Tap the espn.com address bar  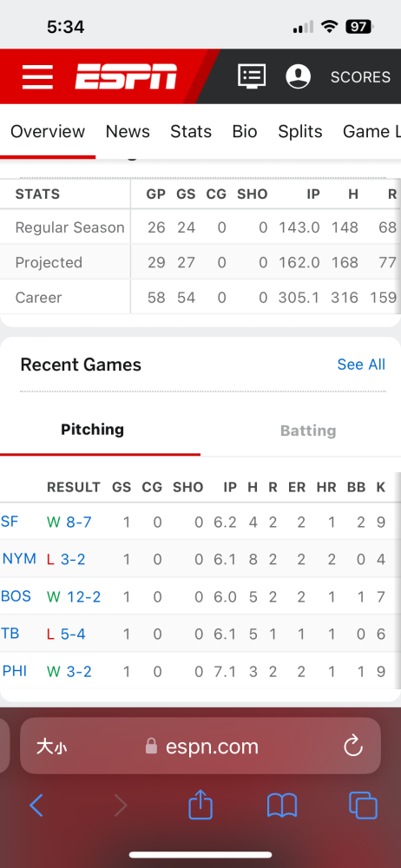(200, 746)
